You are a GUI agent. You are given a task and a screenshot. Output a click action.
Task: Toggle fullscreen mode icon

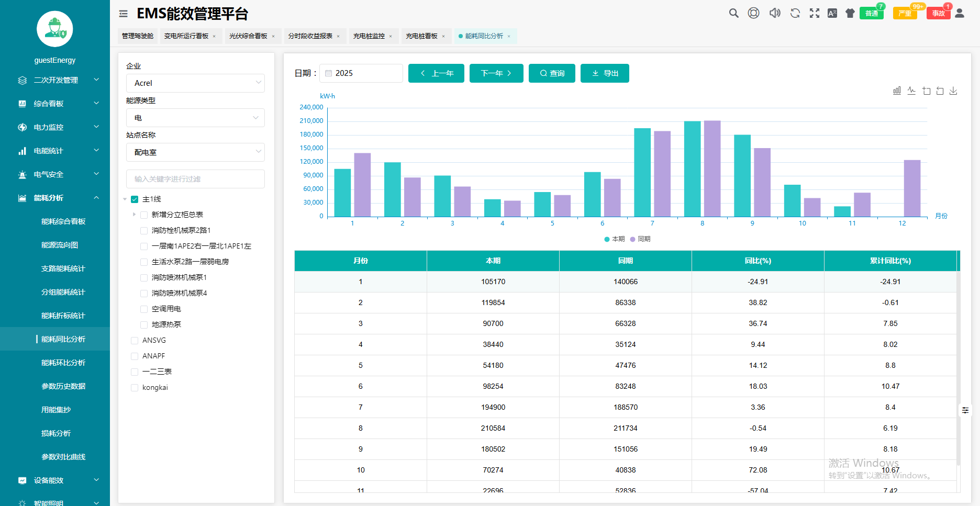814,14
